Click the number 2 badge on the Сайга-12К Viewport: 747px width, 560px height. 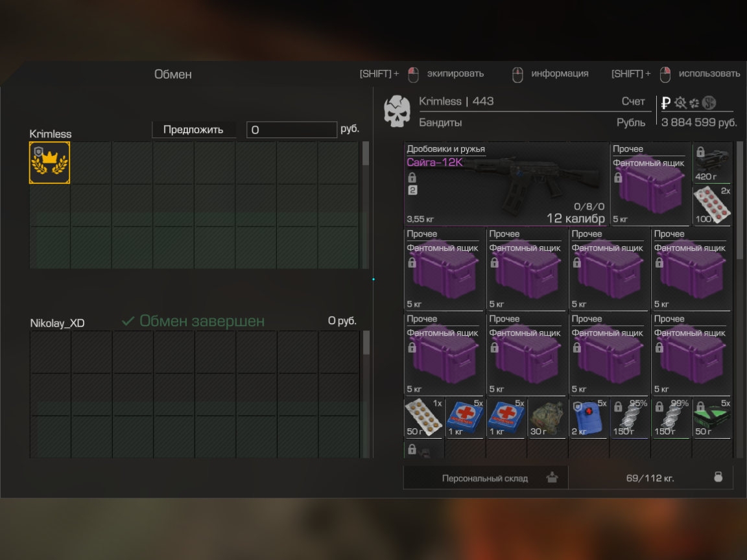(412, 190)
